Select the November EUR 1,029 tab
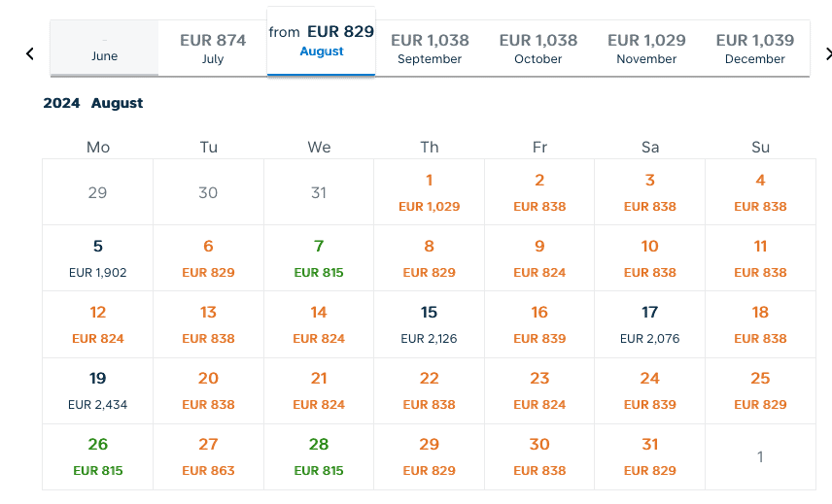The image size is (832, 504). click(x=646, y=49)
